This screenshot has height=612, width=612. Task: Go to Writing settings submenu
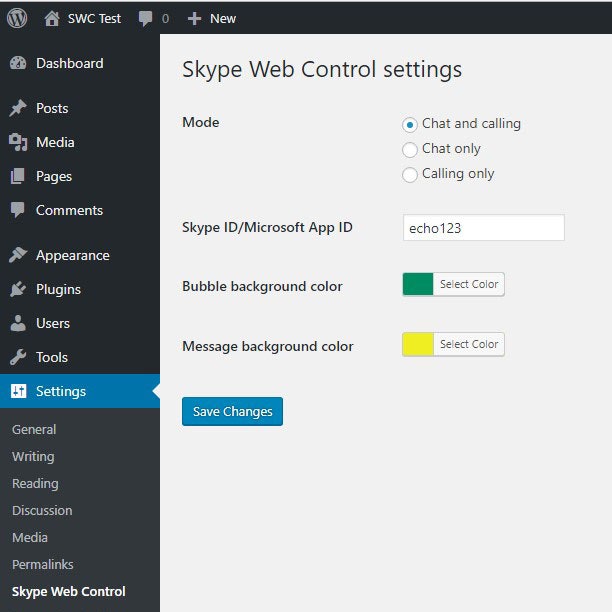point(33,456)
